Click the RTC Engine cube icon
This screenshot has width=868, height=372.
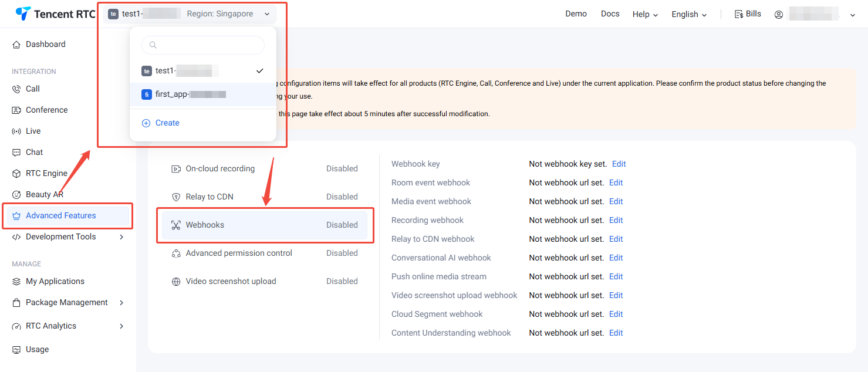coord(16,174)
